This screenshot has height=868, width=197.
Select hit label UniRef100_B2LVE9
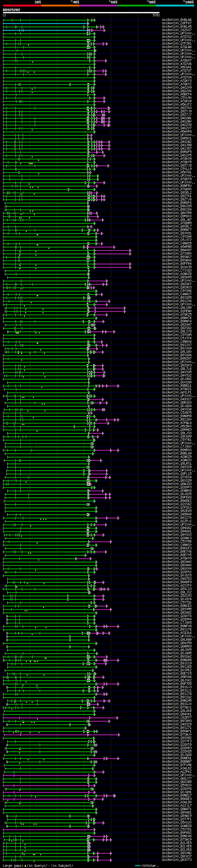point(177,842)
